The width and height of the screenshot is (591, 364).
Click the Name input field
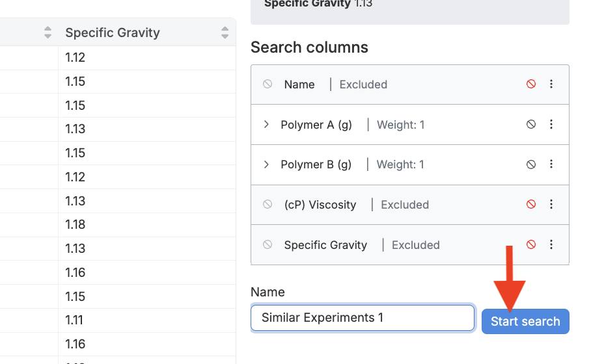(363, 318)
